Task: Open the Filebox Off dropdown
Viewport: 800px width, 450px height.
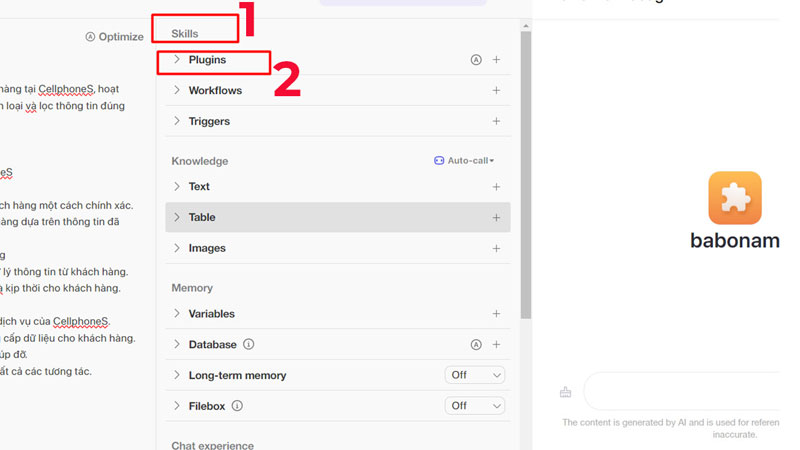Action: [475, 406]
